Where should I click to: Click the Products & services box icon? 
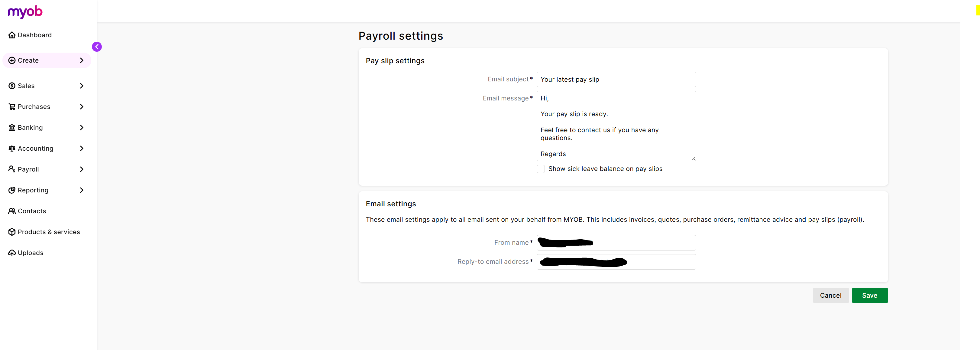click(x=12, y=231)
